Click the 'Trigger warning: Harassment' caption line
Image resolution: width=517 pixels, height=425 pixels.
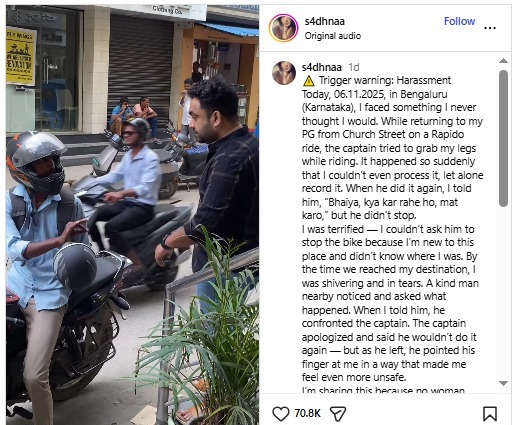pyautogui.click(x=385, y=80)
